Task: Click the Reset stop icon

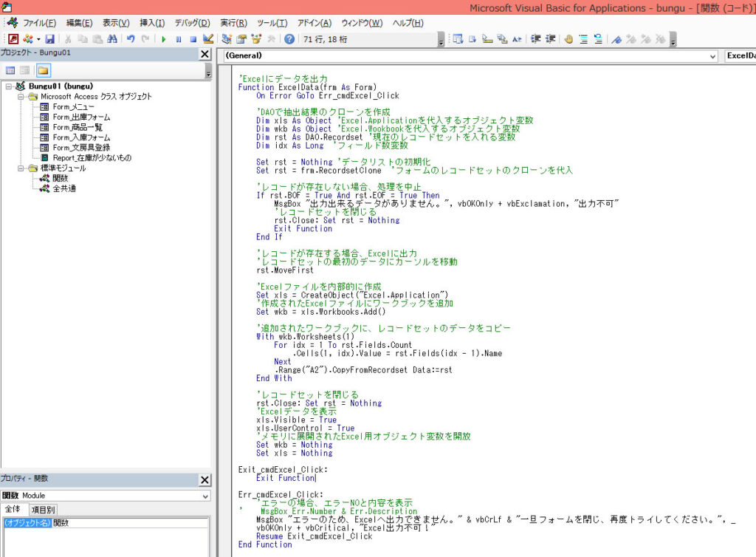Action: (193, 39)
